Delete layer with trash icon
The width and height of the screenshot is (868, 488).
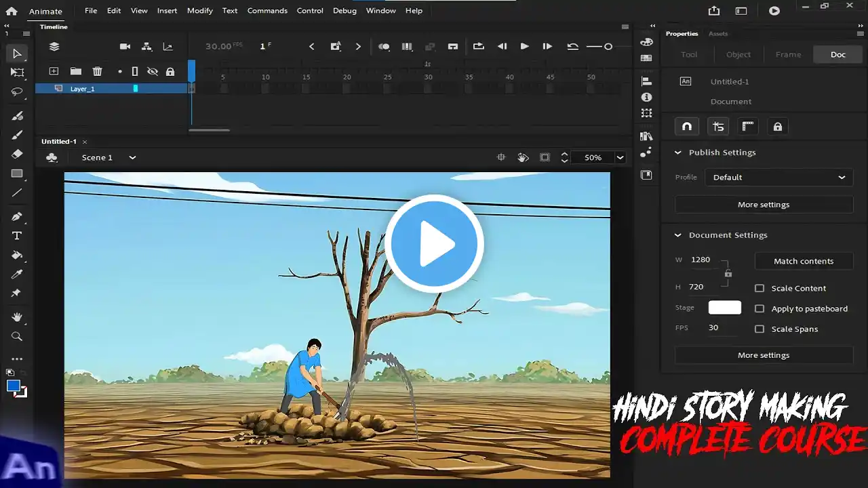97,71
